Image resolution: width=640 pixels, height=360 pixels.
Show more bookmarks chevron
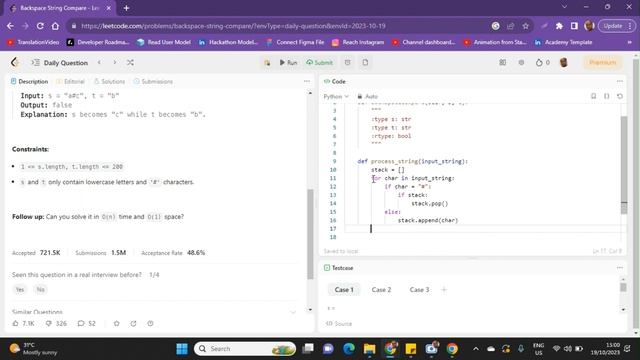click(629, 42)
